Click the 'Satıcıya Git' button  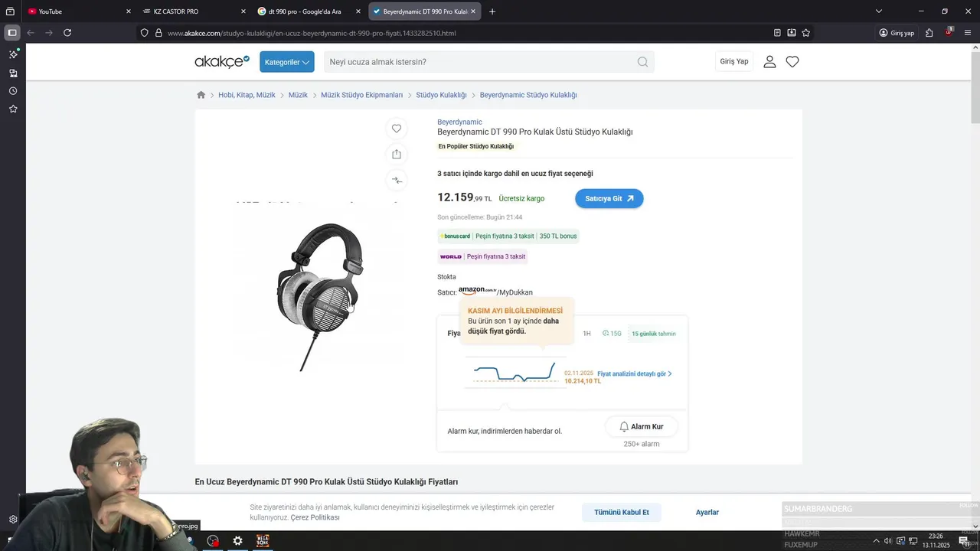click(609, 198)
